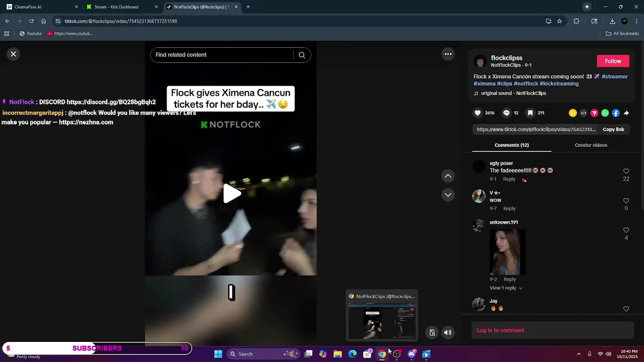Reply to the WOW comment
The height and width of the screenshot is (362, 644).
509,208
